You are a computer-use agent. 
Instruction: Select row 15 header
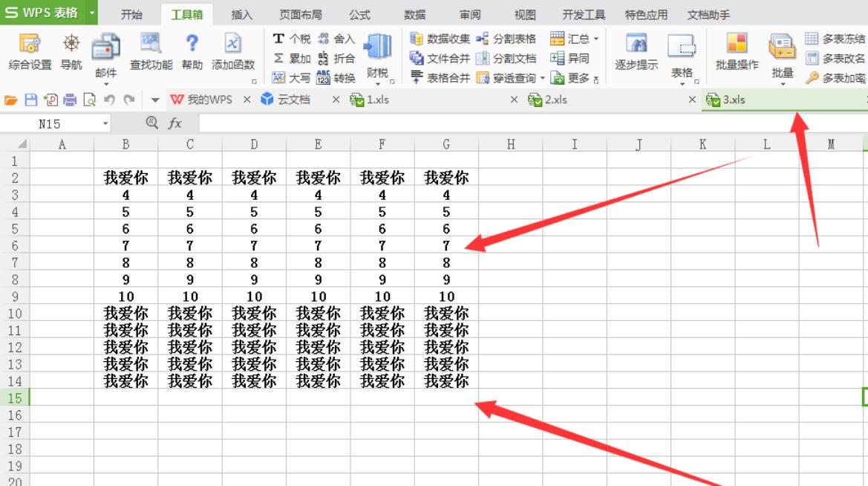click(x=15, y=398)
